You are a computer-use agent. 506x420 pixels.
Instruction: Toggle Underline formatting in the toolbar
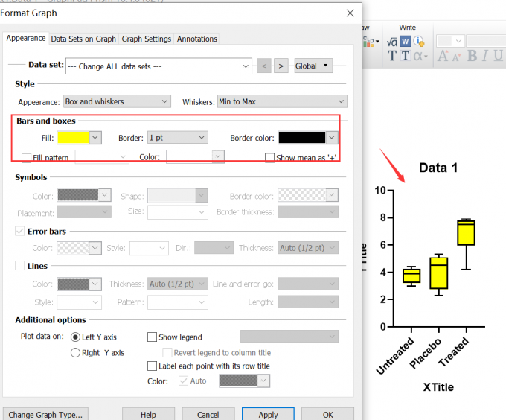tap(499, 56)
